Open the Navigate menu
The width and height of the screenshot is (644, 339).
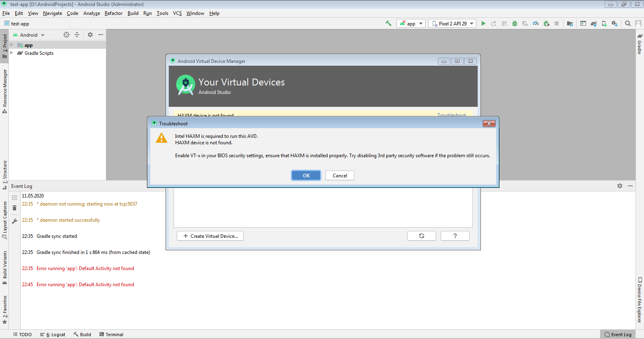click(53, 13)
